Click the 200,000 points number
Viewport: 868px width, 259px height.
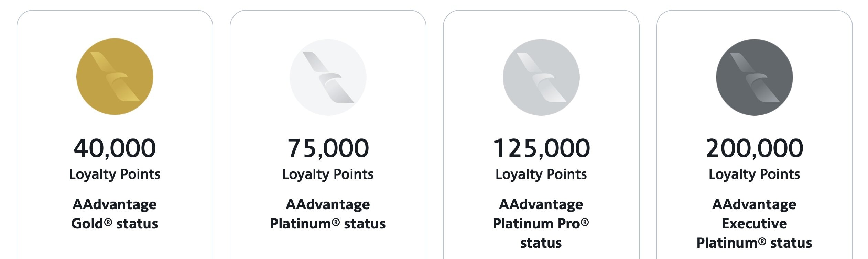point(754,148)
